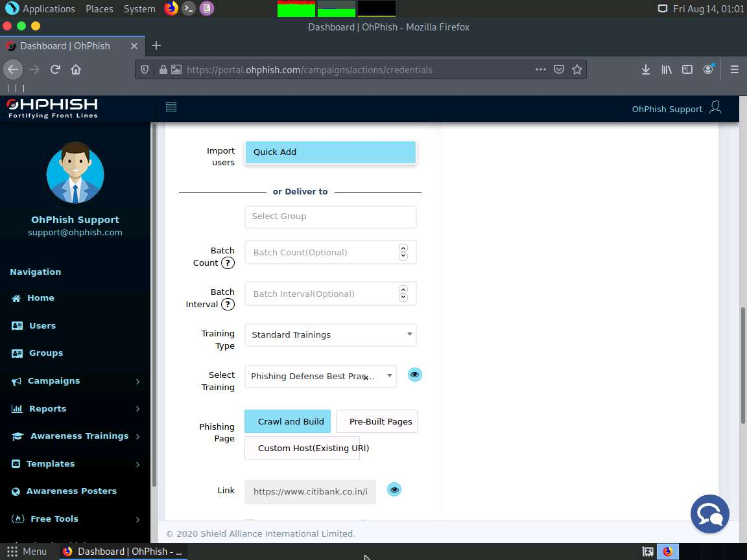The image size is (747, 560).
Task: Click the Firefox home icon
Action: click(x=76, y=69)
